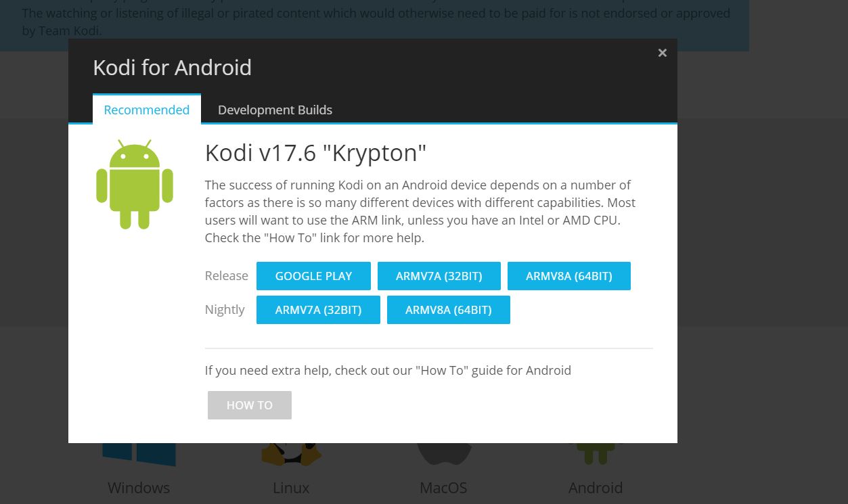Viewport: 848px width, 504px height.
Task: Click the Windows platform label
Action: [139, 487]
